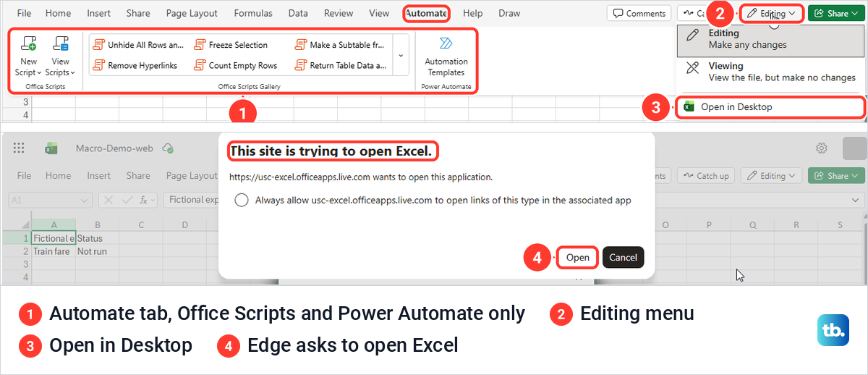Screen dimensions: 868x375
Task: Click the account avatar in Macro-Demo-web window
Action: coord(855,148)
